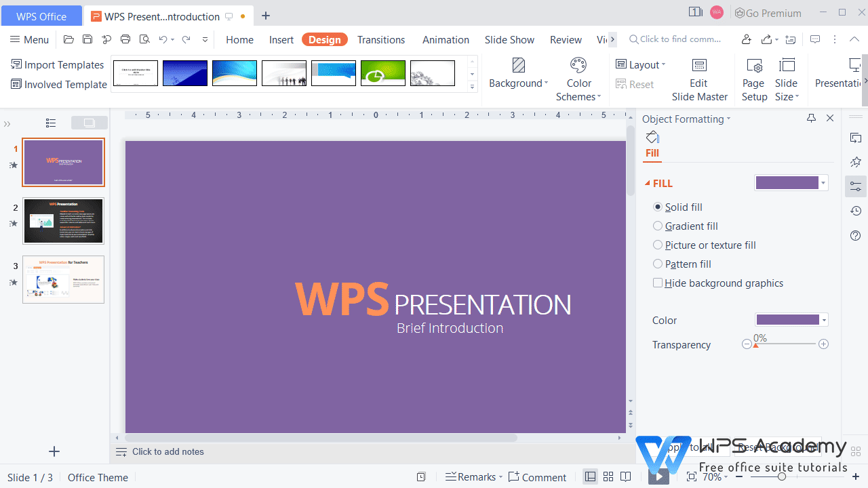Click the fit slide to window icon

(x=691, y=477)
